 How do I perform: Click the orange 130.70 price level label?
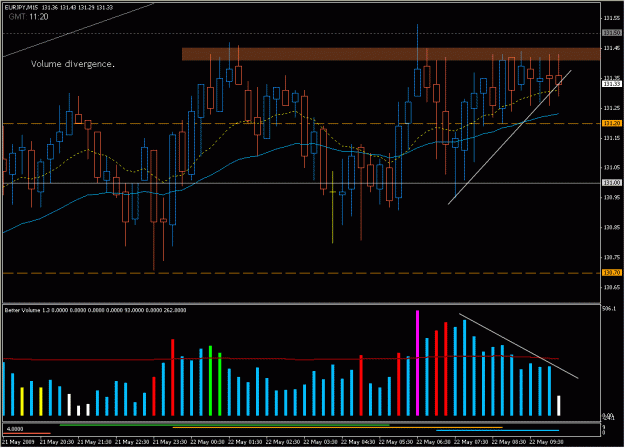click(x=612, y=273)
